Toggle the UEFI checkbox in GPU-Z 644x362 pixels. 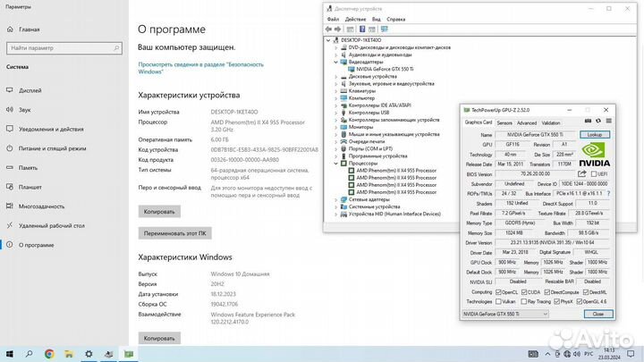pyautogui.click(x=594, y=174)
